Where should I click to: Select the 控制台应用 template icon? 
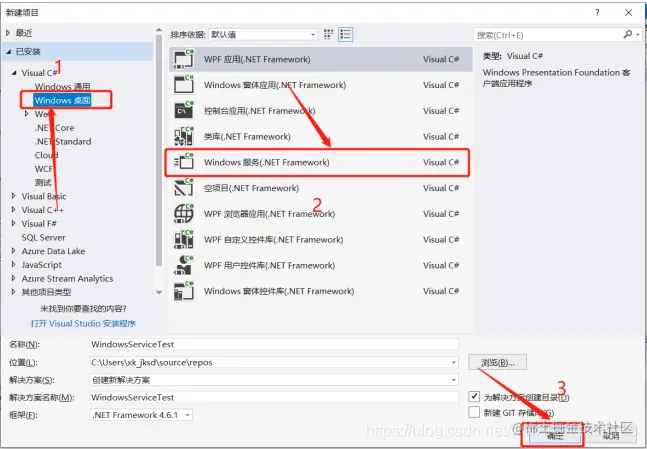184,111
